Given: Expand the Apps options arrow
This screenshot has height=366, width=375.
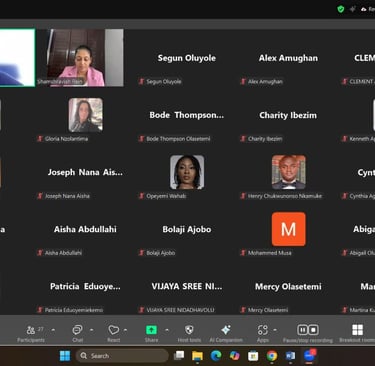Looking at the screenshot, I should pyautogui.click(x=275, y=330).
